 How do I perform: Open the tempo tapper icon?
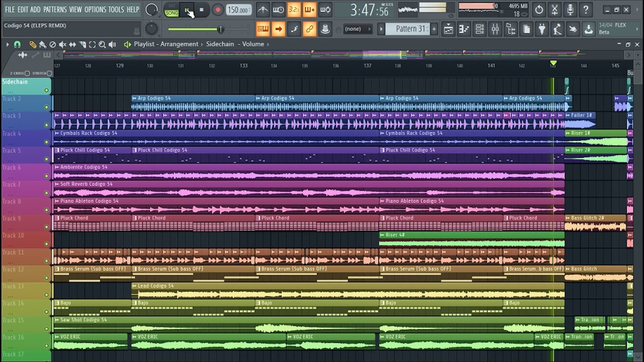[x=557, y=29]
